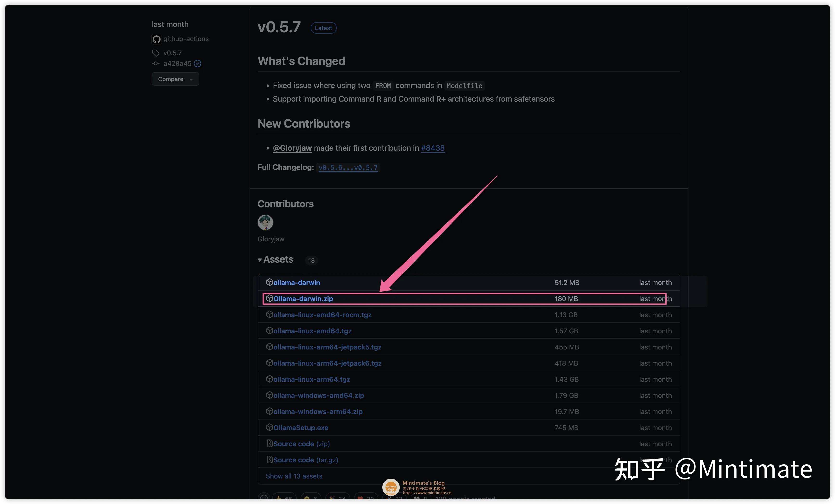Screen dimensions: 835x504
Task: Open Gloryjaw's avatar under Contributors
Action: coord(265,222)
